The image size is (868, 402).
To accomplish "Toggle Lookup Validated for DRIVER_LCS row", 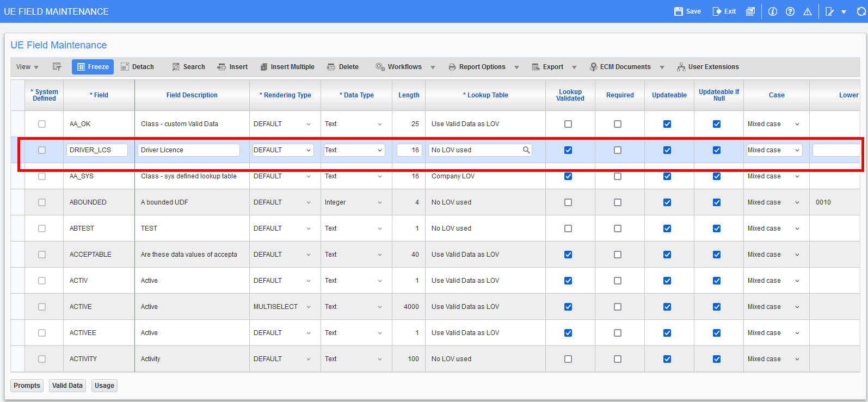I will coord(568,150).
